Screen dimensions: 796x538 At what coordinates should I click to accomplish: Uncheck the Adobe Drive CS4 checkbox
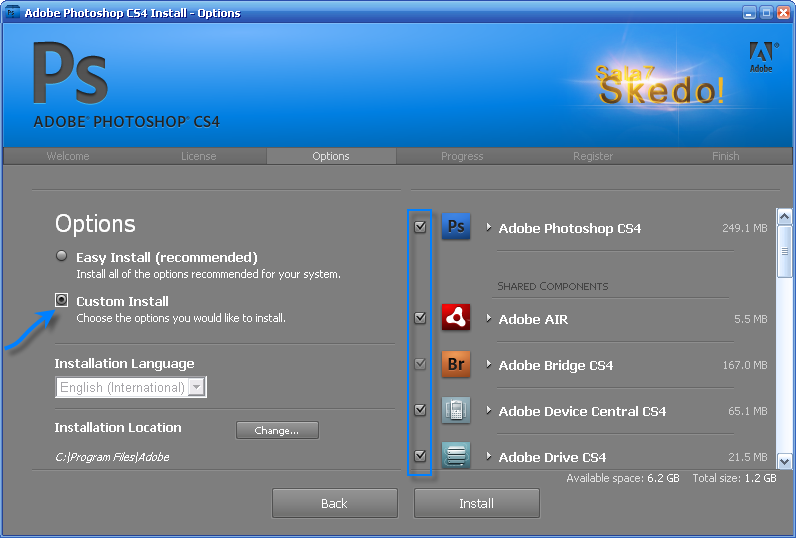click(x=420, y=456)
